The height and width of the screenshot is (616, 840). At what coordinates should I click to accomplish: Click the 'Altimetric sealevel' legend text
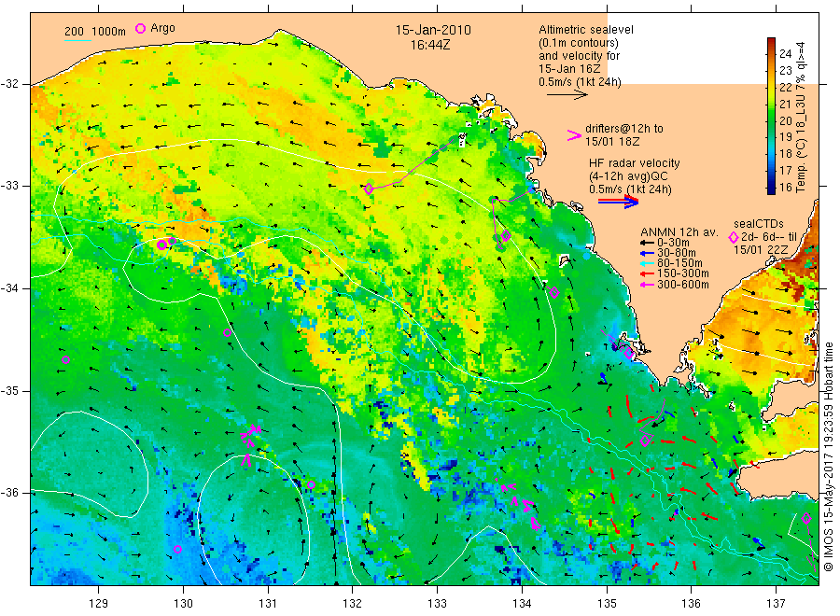click(x=585, y=30)
